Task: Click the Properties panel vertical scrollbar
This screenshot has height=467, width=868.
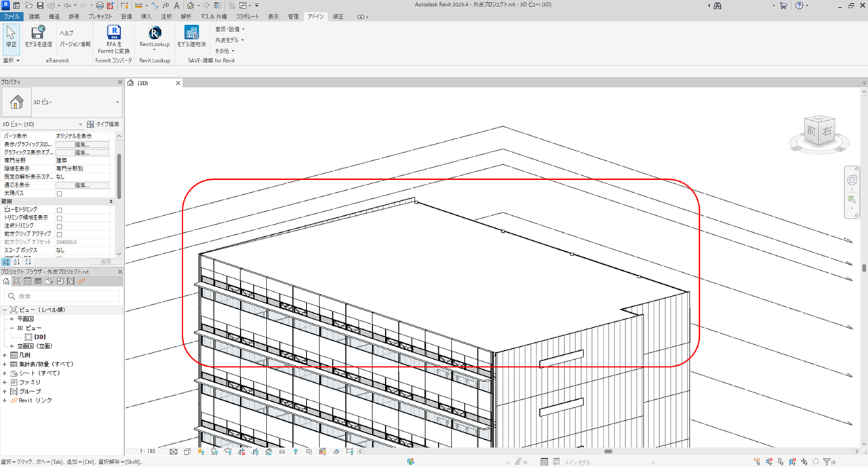Action: [119, 175]
